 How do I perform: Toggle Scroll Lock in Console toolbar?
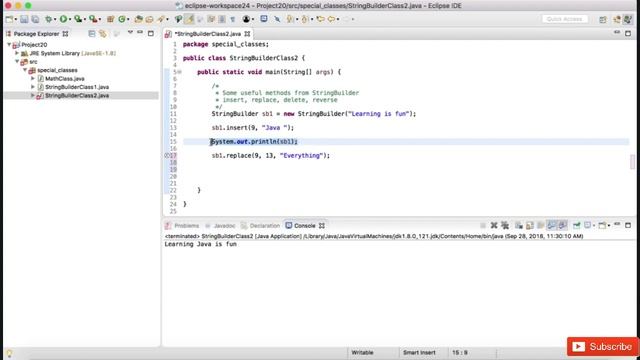click(x=530, y=225)
